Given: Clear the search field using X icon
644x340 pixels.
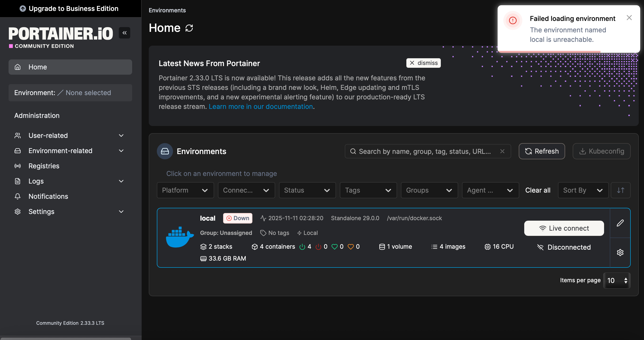Looking at the screenshot, I should pos(502,151).
